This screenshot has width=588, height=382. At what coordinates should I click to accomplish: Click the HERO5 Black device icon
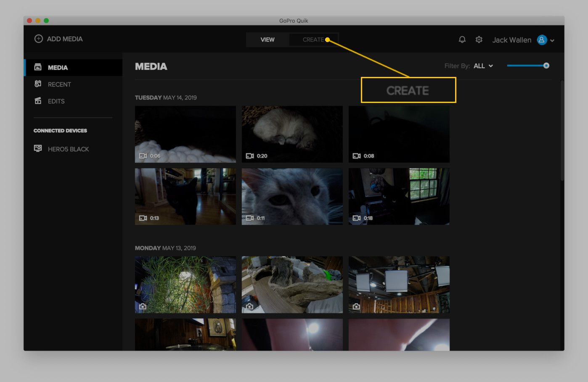pos(38,148)
